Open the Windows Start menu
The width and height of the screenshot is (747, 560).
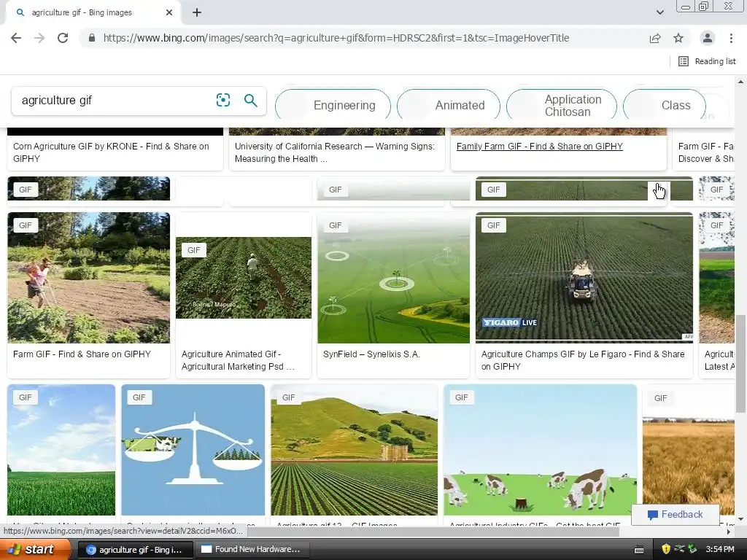coord(36,549)
